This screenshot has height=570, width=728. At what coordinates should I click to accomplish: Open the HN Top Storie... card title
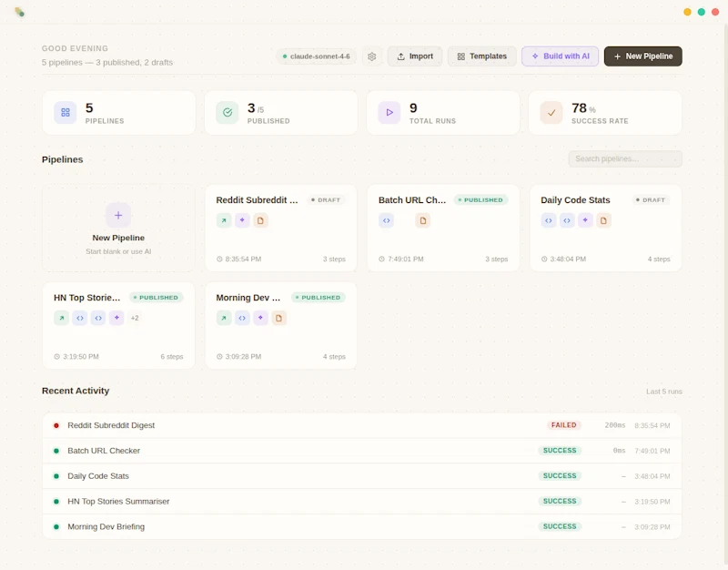[x=86, y=298]
